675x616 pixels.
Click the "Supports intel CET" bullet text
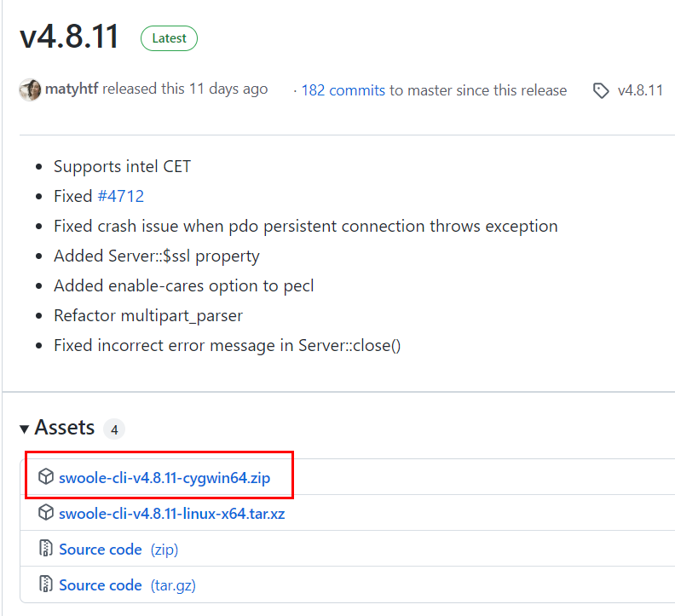pos(122,166)
